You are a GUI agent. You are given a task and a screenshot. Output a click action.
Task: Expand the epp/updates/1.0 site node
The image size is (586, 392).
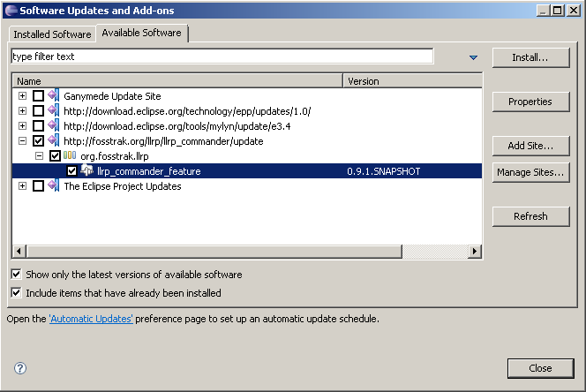22,110
